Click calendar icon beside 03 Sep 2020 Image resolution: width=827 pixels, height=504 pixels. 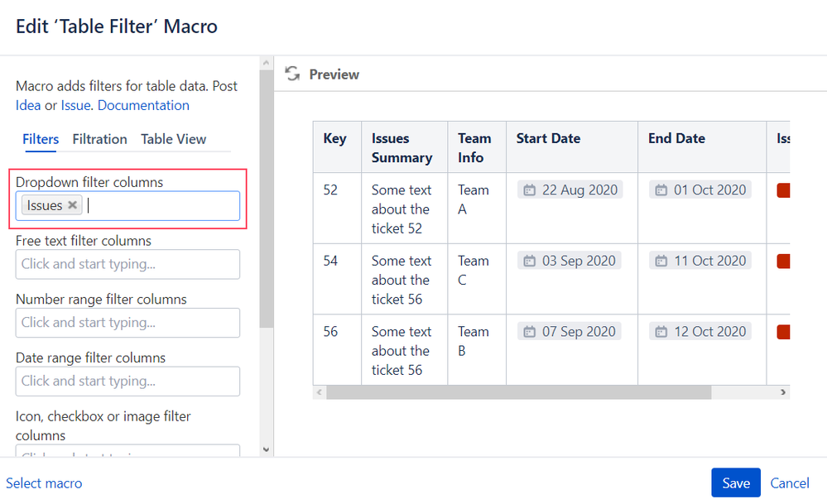(529, 262)
